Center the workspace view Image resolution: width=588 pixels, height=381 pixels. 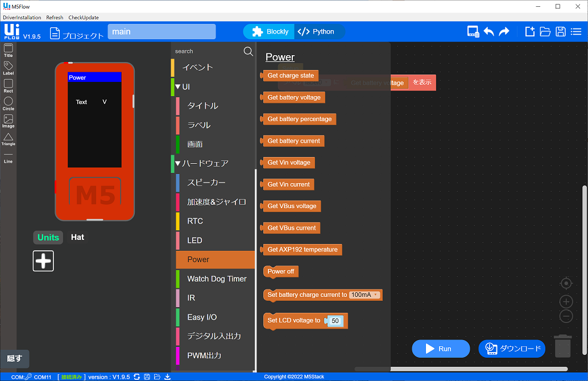[x=566, y=283]
